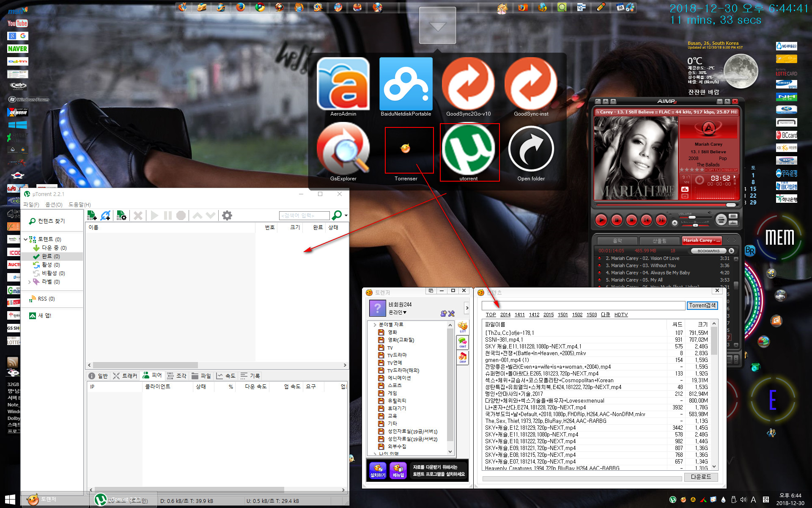812x508 pixels.
Task: Click TOP filter link
Action: pos(491,315)
